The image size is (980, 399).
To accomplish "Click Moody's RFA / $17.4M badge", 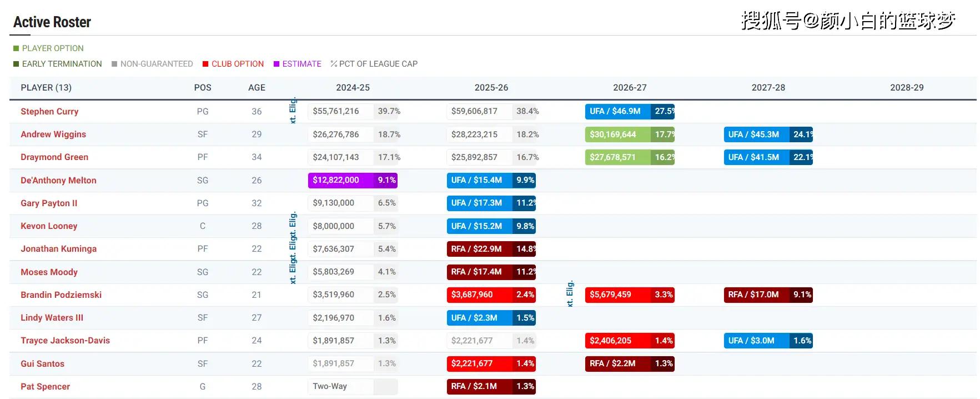I will tap(491, 272).
